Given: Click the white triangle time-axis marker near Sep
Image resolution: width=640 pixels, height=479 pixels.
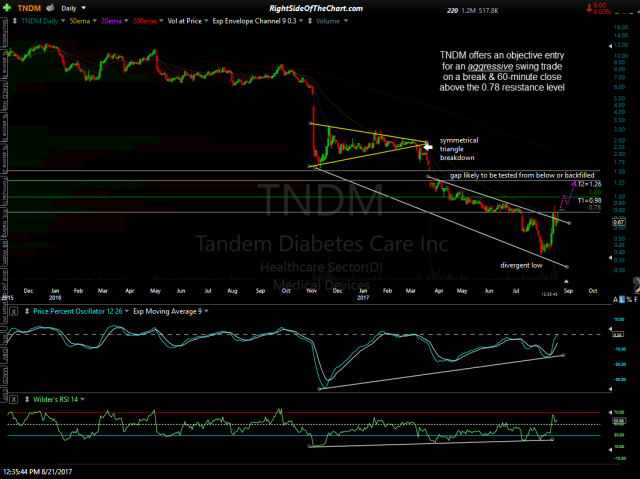Looking at the screenshot, I should (x=566, y=281).
